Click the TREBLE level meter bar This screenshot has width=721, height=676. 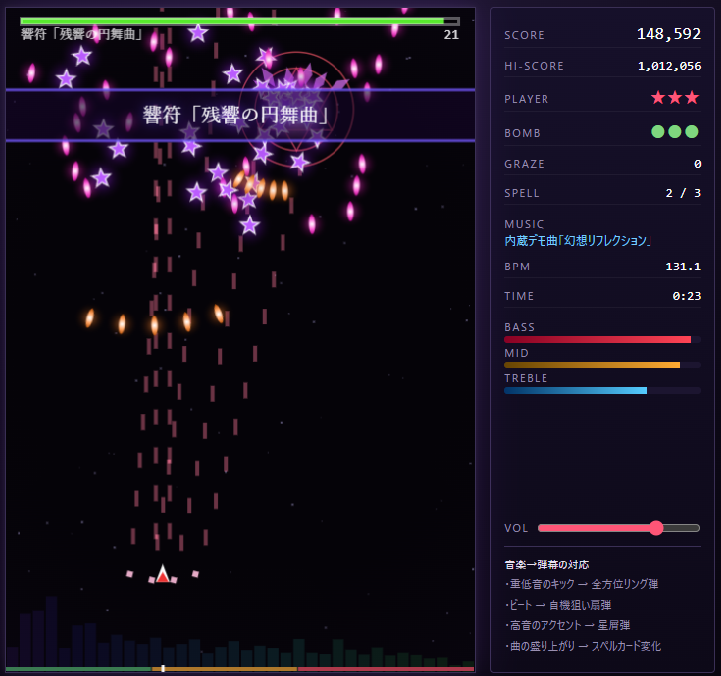602,390
